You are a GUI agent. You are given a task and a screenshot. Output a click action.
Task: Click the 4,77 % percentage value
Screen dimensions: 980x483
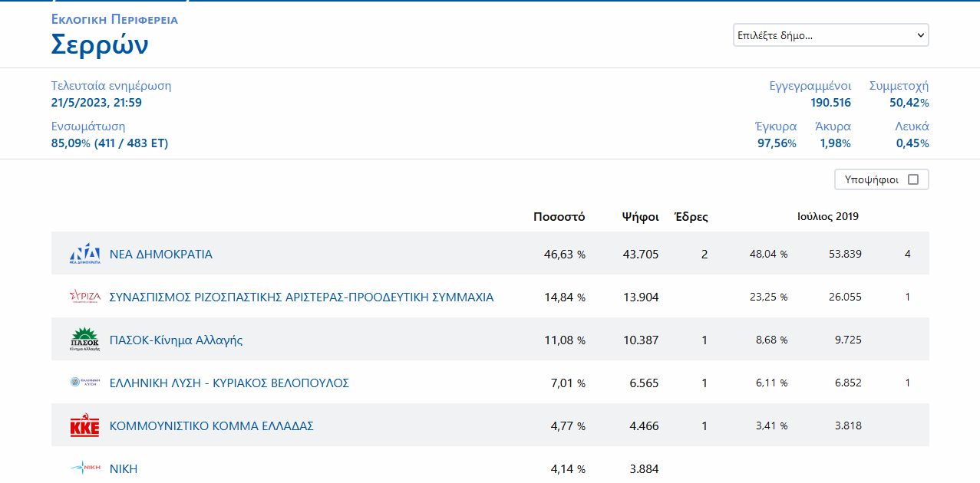point(569,426)
